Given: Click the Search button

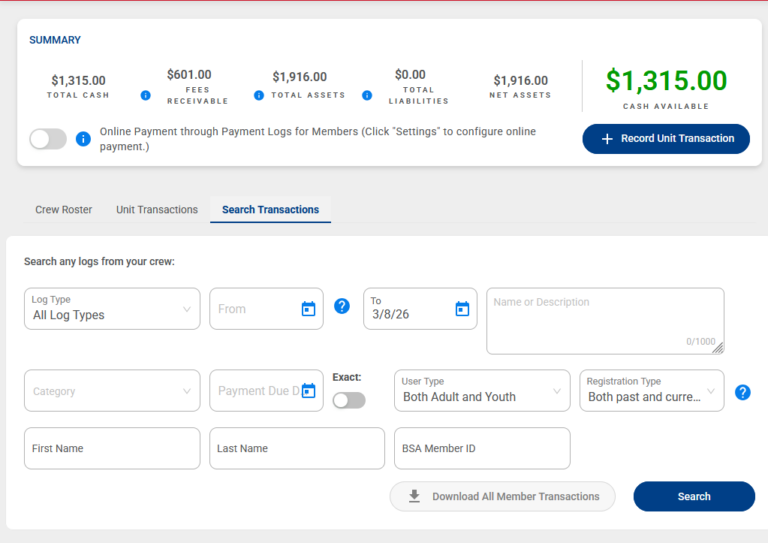Looking at the screenshot, I should pyautogui.click(x=694, y=496).
